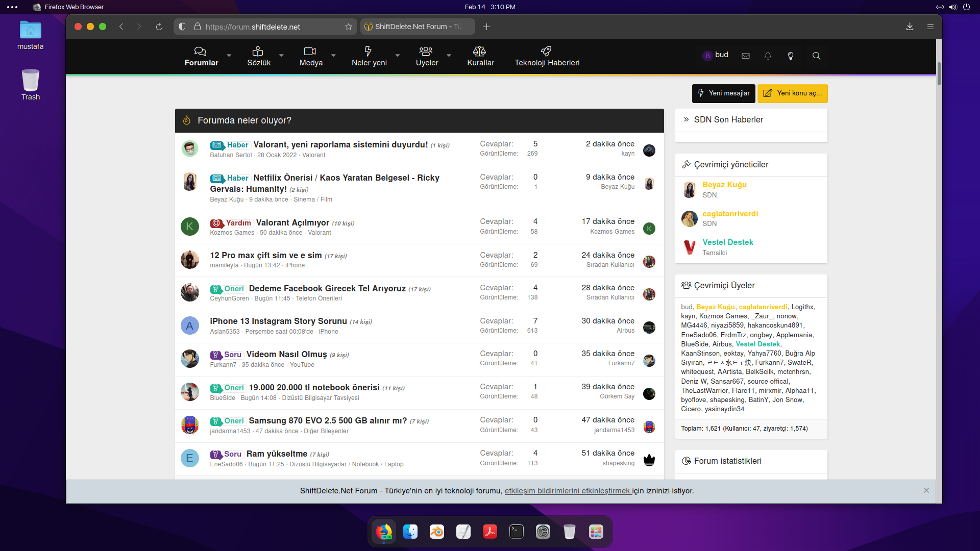Open the PDF reader dock icon
The image size is (980, 551).
pyautogui.click(x=490, y=532)
